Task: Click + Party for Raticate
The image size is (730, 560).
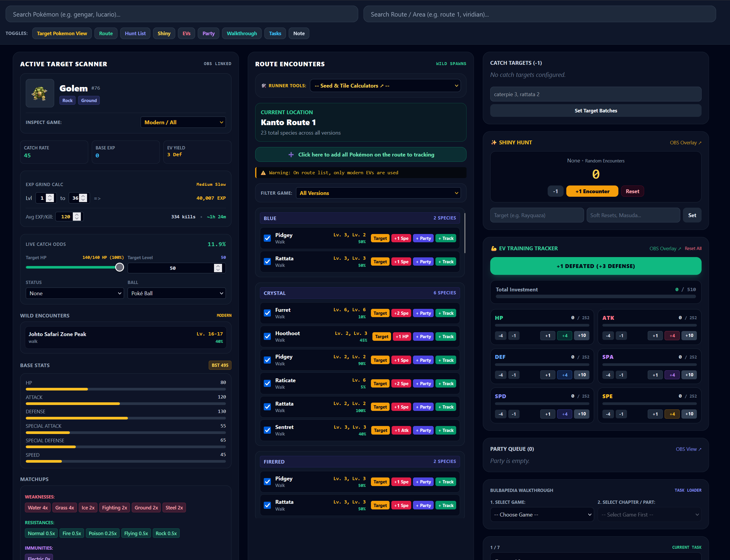Action: click(x=423, y=383)
